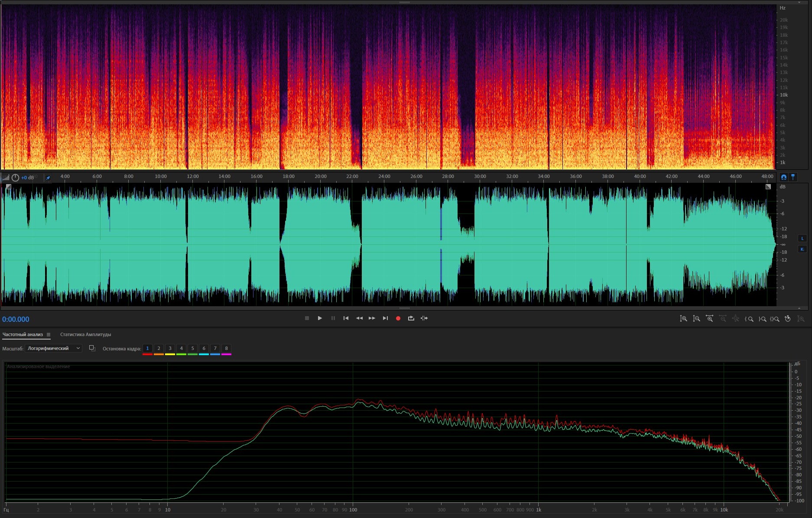Open Частотный анализ panel menu
Image resolution: width=812 pixels, height=518 pixels.
[x=49, y=335]
